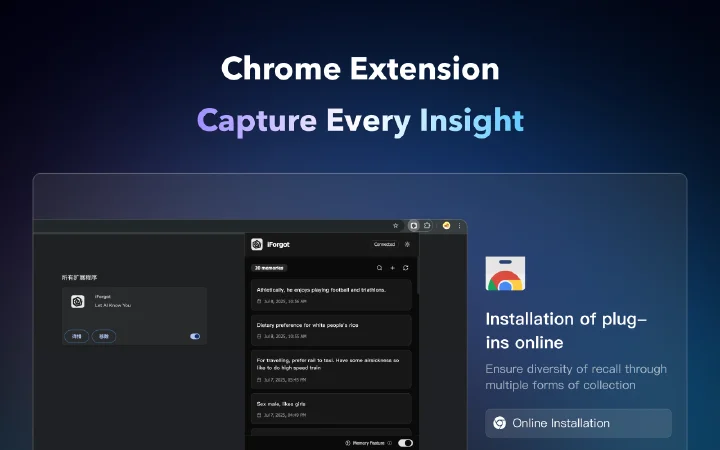Click the 'iForgot' title in popup header
This screenshot has height=450, width=720.
click(278, 244)
